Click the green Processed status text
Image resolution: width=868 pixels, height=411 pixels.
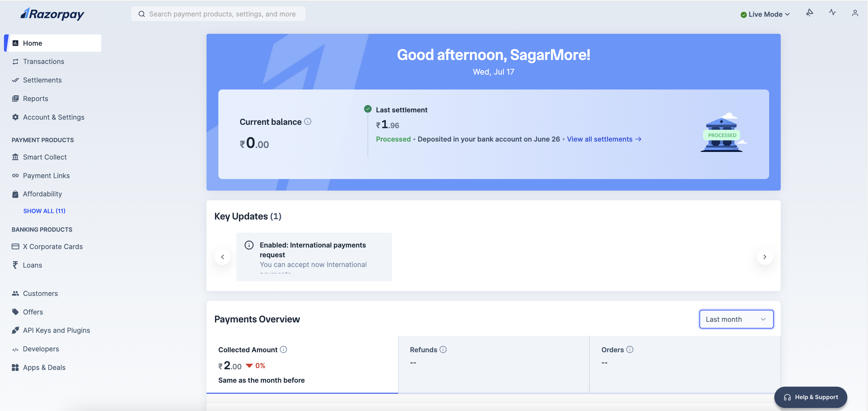[x=393, y=139]
